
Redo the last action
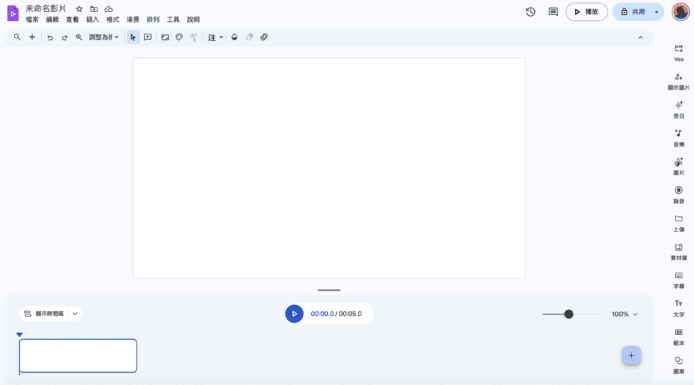tap(64, 38)
